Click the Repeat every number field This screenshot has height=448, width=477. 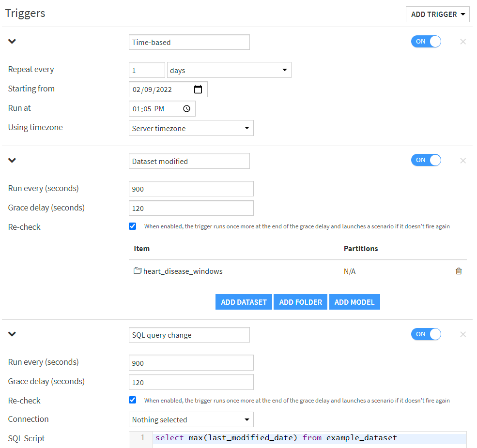coord(147,70)
